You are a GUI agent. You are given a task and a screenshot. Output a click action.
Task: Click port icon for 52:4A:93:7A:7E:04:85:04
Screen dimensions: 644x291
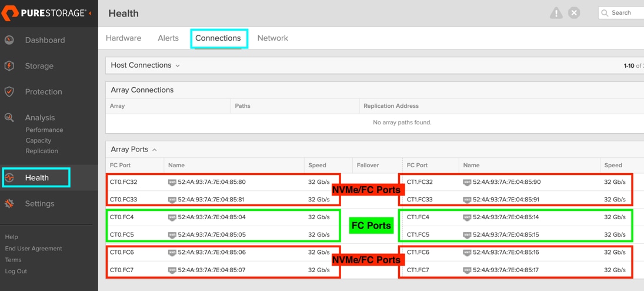click(172, 217)
